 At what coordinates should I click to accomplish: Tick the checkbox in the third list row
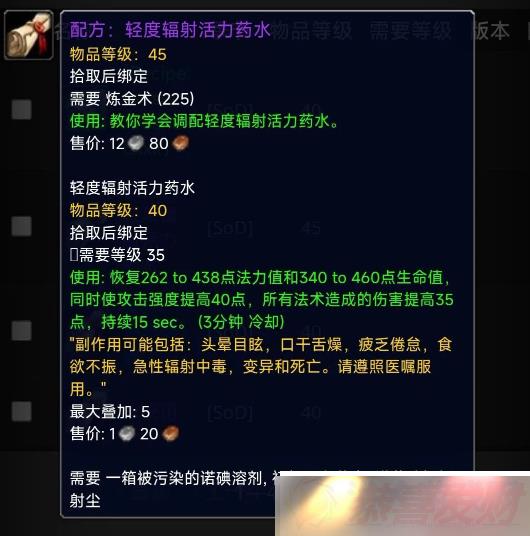coord(22,331)
